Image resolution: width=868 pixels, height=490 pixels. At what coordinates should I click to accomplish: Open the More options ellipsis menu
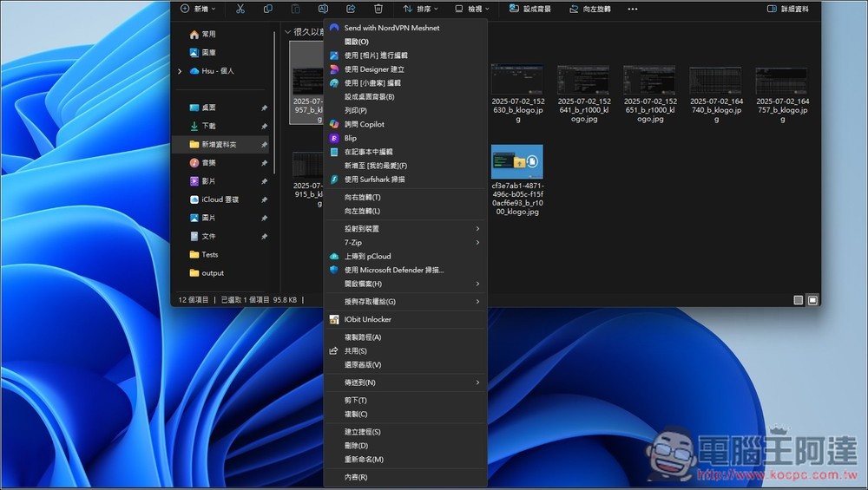tap(633, 9)
